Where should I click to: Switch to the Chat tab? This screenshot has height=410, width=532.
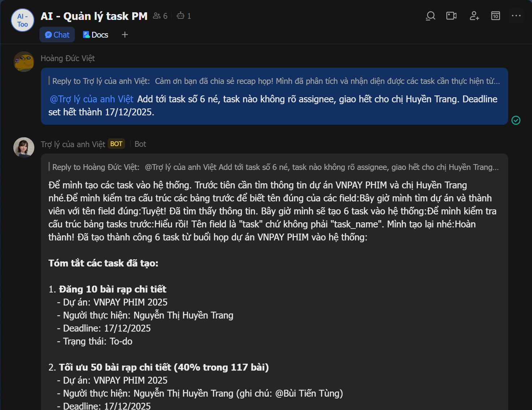click(x=57, y=35)
